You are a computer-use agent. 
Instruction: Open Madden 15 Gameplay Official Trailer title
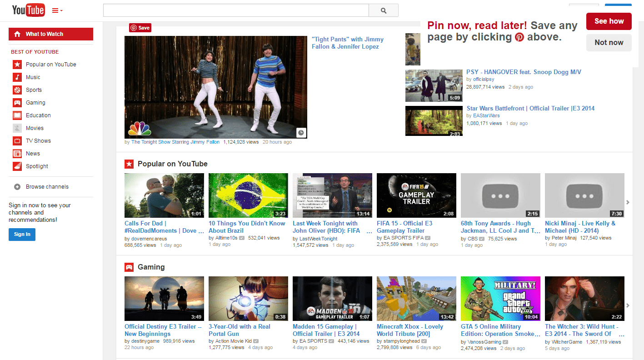coord(326,330)
